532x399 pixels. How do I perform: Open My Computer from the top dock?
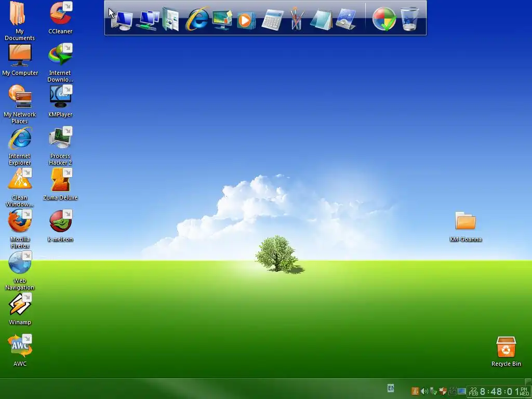point(122,20)
